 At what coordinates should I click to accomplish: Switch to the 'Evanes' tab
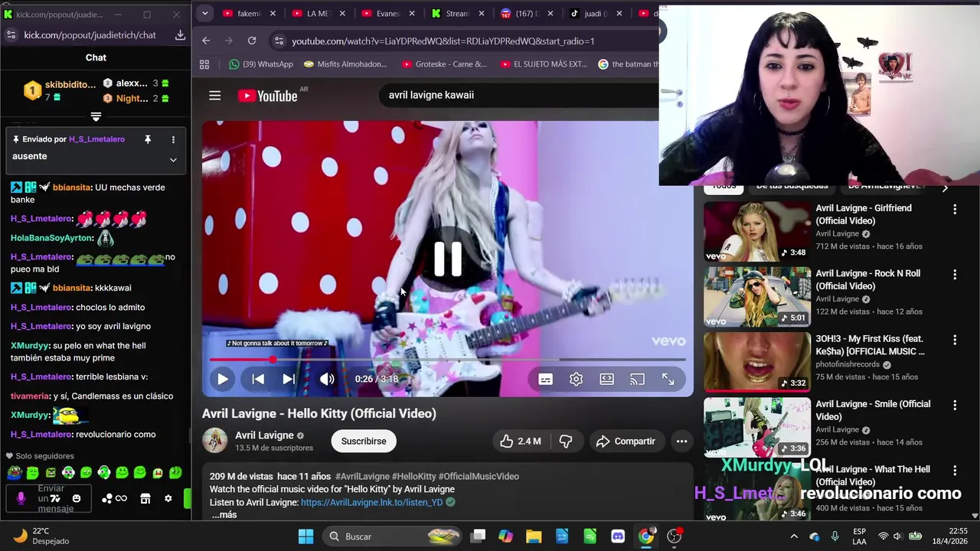(x=387, y=14)
